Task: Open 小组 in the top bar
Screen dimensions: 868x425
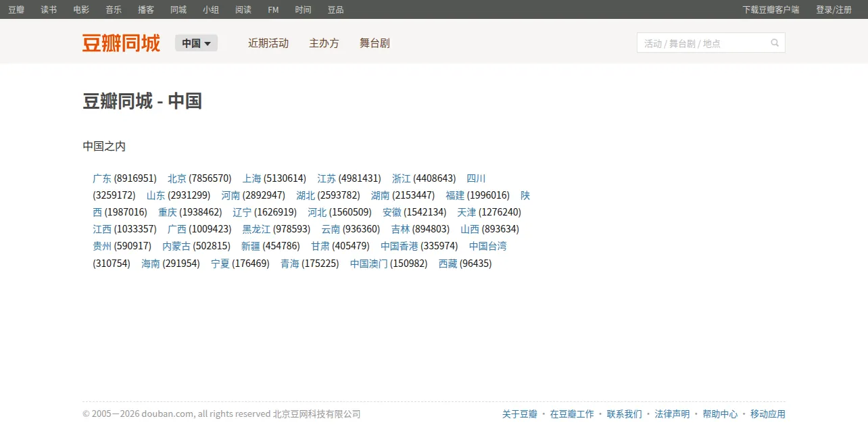Action: pyautogui.click(x=211, y=9)
